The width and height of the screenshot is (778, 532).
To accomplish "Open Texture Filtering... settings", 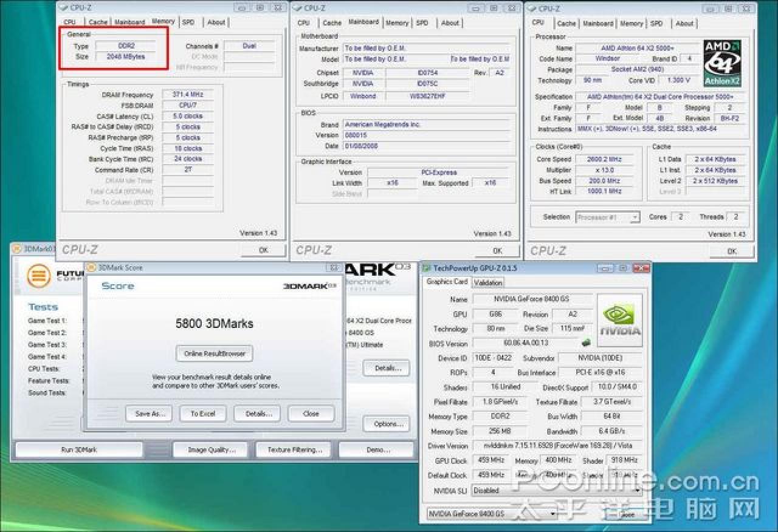I will [294, 450].
